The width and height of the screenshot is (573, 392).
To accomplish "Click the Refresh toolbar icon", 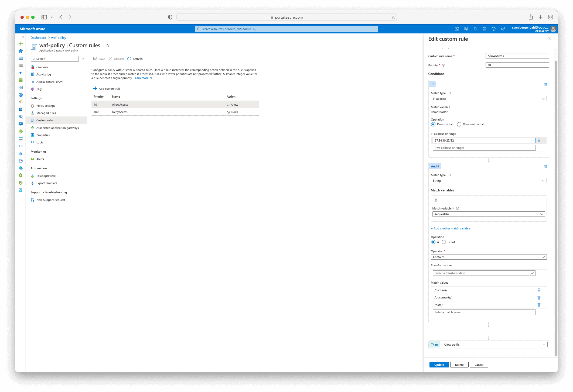I will [x=129, y=59].
